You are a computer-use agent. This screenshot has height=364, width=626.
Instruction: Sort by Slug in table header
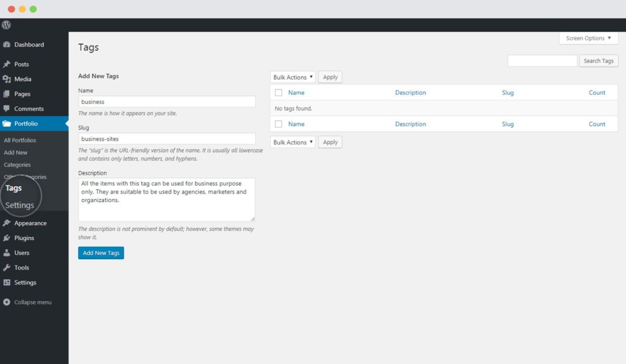tap(508, 92)
